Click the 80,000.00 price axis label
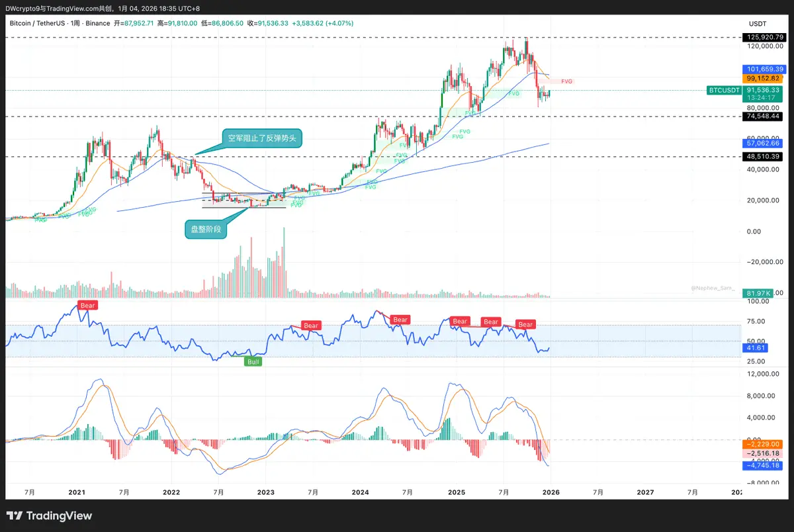 click(764, 108)
